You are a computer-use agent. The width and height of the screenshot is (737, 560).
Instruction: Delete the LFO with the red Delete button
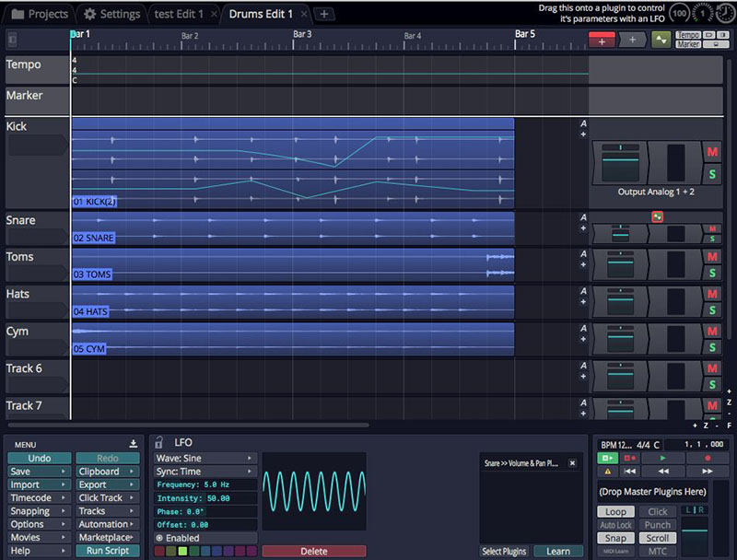coord(314,551)
